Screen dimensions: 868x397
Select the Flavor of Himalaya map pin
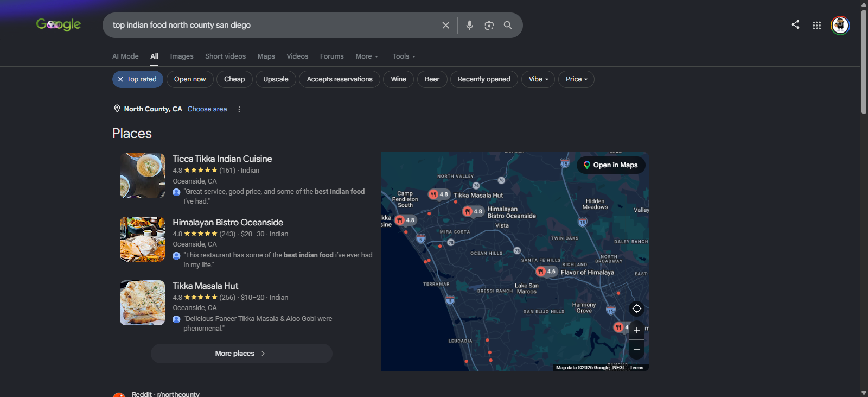546,272
